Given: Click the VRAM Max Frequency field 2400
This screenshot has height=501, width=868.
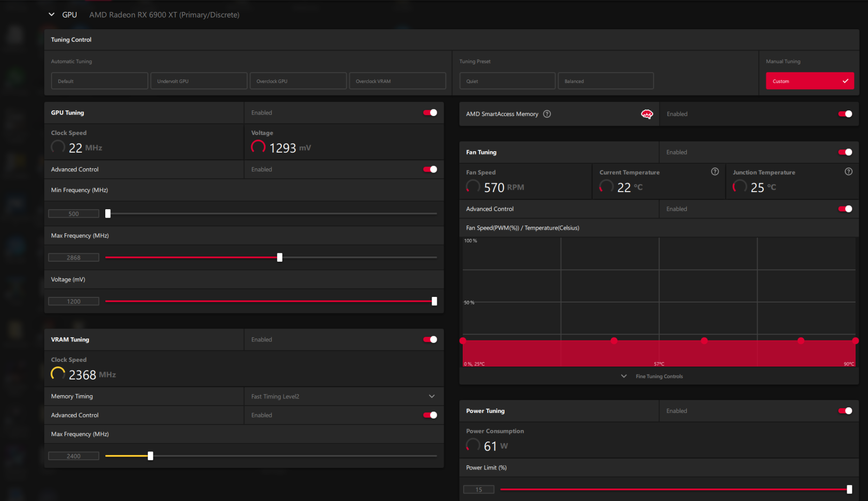Looking at the screenshot, I should pos(74,456).
